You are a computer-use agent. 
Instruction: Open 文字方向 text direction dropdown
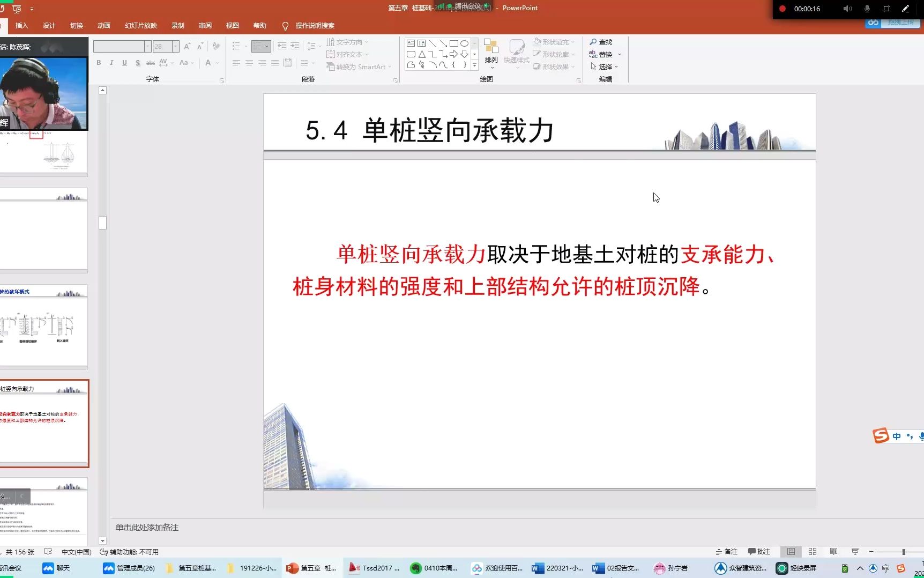point(347,42)
